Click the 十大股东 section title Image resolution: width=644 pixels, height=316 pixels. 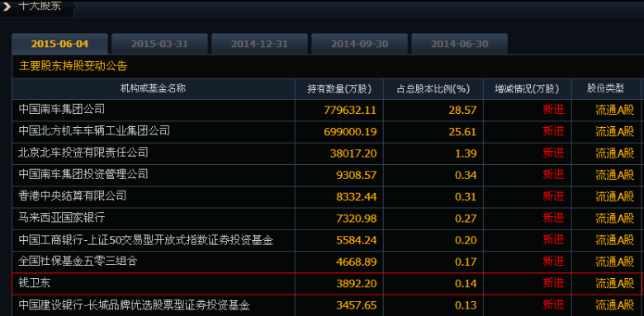pyautogui.click(x=40, y=6)
